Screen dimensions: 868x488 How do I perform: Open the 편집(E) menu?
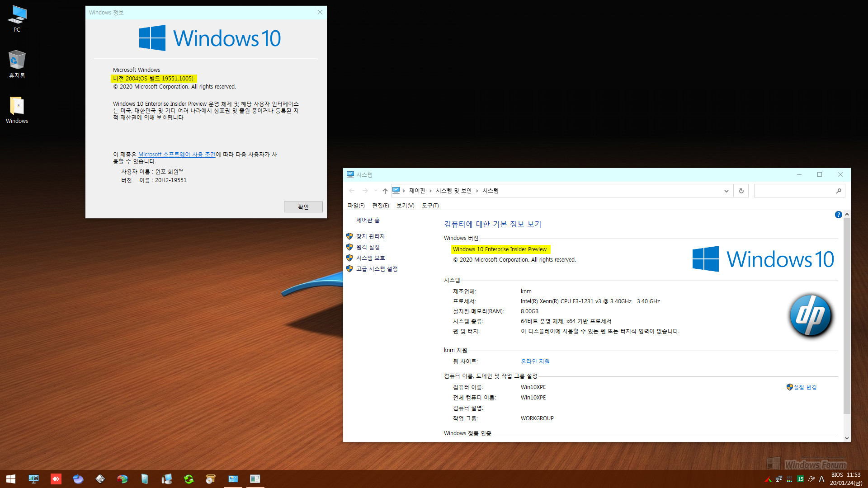(380, 206)
